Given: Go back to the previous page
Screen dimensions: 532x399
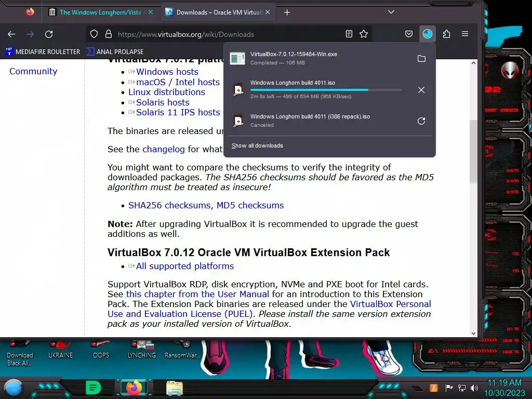Looking at the screenshot, I should point(11,34).
